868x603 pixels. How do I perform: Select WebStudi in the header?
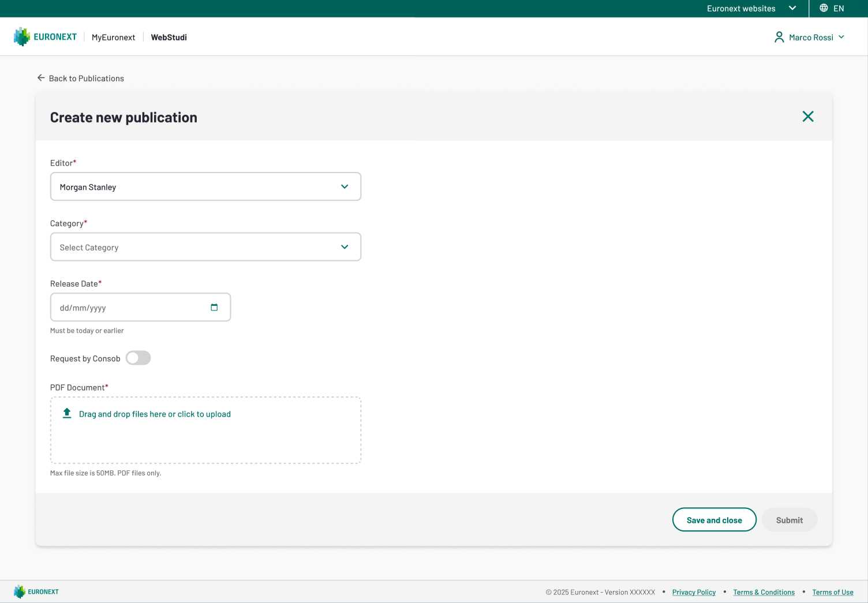169,38
